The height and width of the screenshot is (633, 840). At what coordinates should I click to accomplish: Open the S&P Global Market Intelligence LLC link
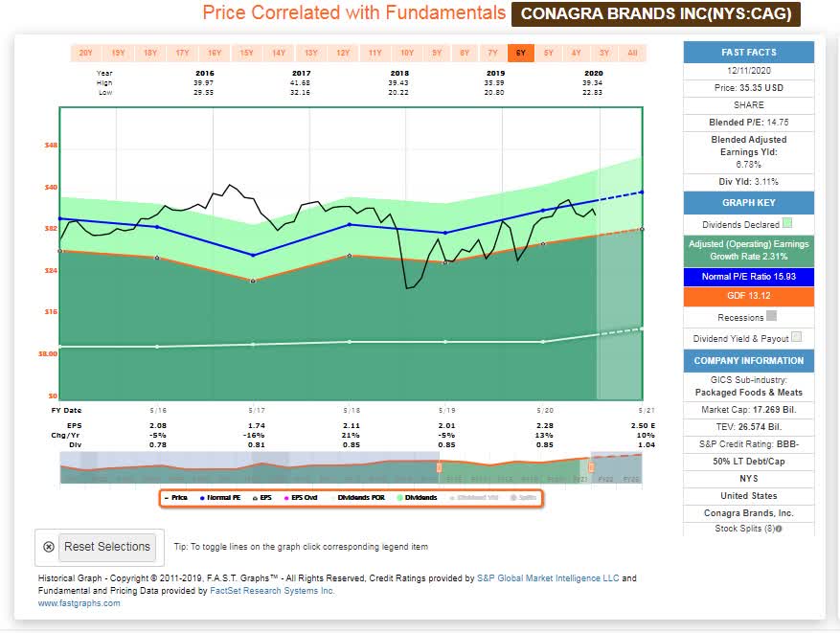tap(551, 577)
